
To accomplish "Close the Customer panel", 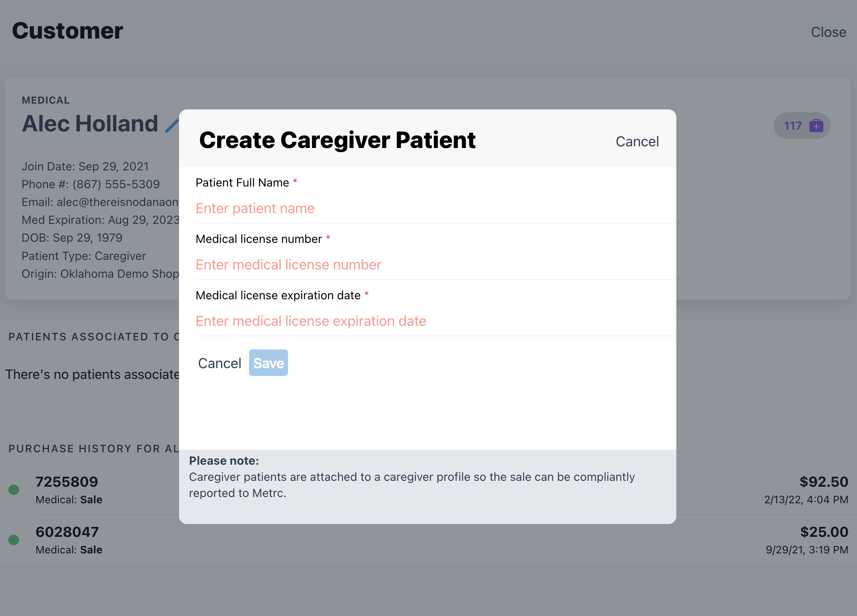I will point(828,32).
